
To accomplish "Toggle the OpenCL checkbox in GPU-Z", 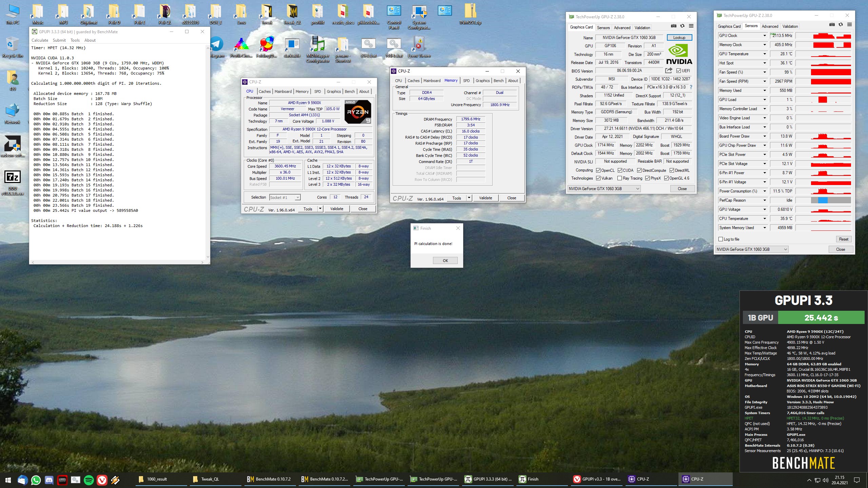I will pos(598,170).
